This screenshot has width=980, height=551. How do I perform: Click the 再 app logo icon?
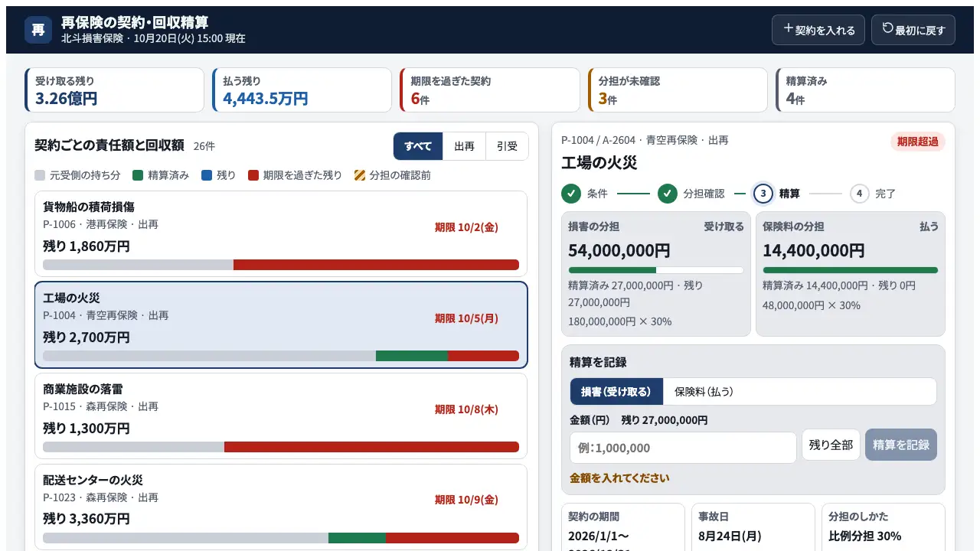38,30
